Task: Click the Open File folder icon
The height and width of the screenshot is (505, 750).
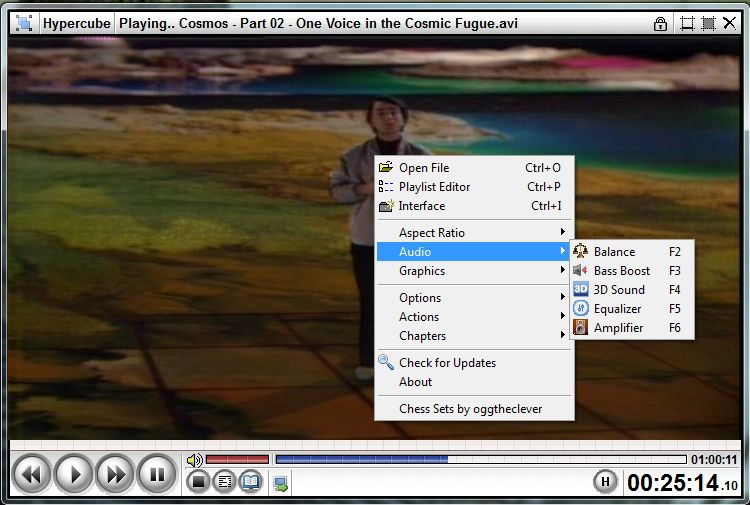Action: point(386,167)
